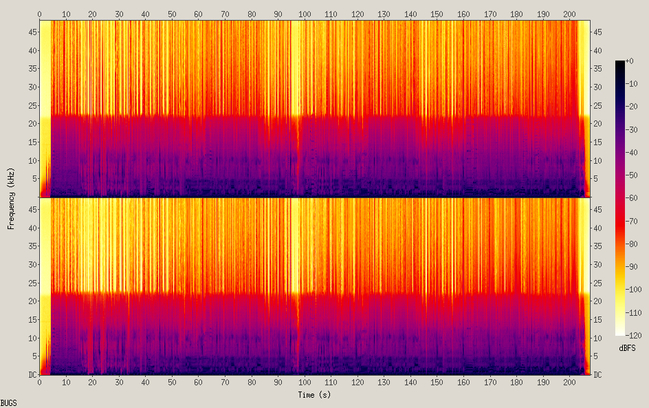Click the 200 tick on the bottom time axis
This screenshot has height=408, width=649.
point(570,383)
